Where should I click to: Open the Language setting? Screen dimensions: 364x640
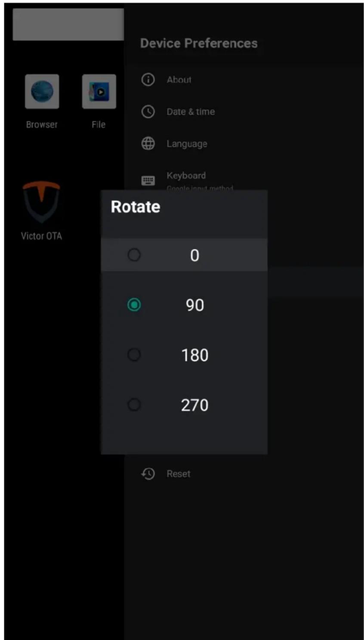244,144
